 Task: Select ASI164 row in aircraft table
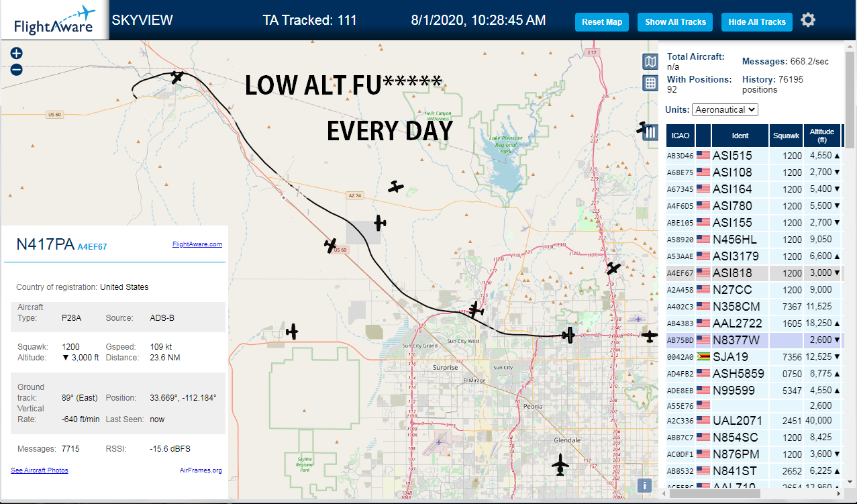(754, 189)
